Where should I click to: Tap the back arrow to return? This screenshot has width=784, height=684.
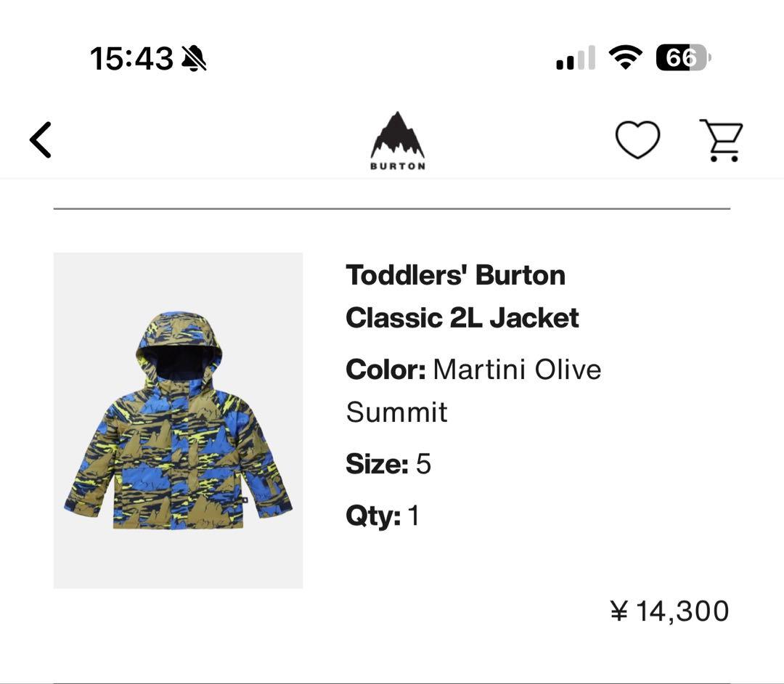(40, 139)
